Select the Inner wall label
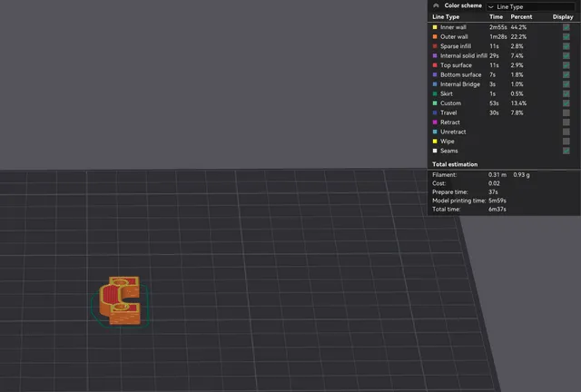The width and height of the screenshot is (581, 392). tap(453, 27)
